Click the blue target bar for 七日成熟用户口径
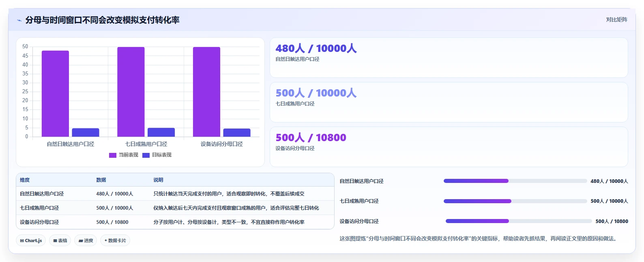This screenshot has height=262, width=644. 161,132
